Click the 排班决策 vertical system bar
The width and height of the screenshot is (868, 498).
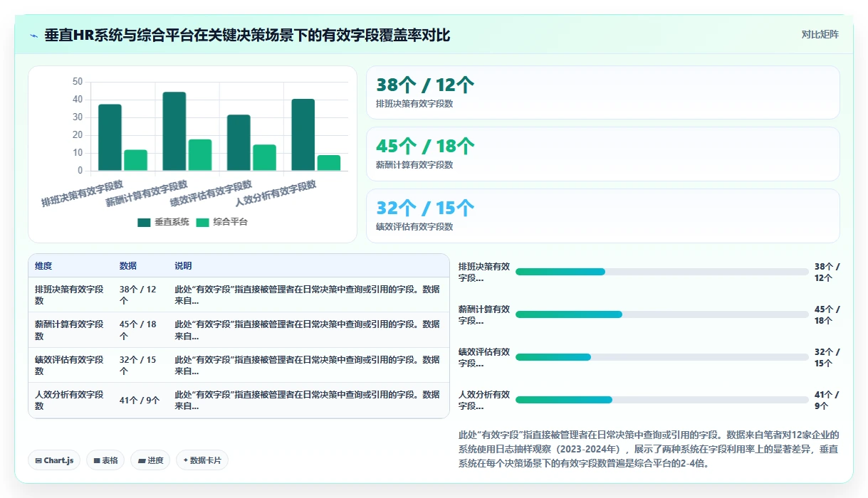coord(110,137)
